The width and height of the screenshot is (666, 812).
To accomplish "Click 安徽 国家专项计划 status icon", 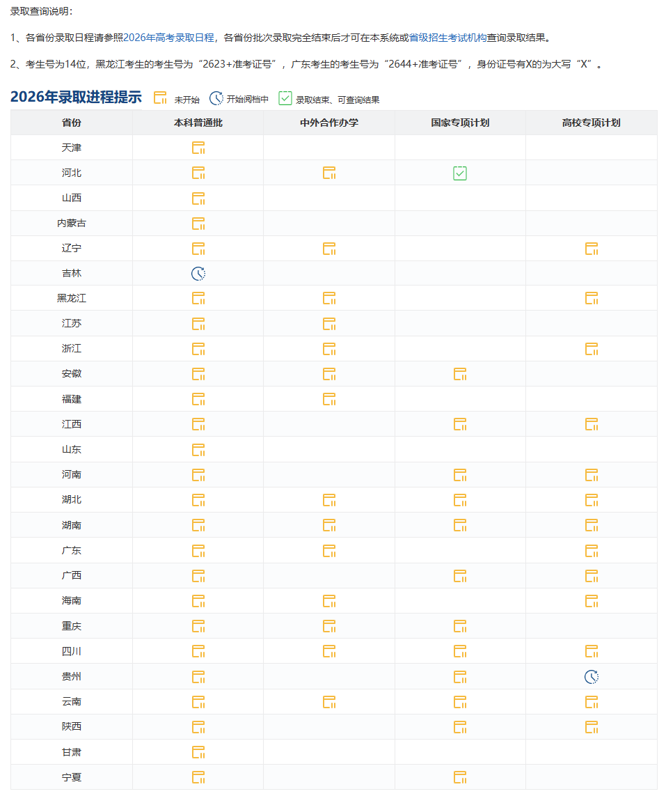I will pyautogui.click(x=460, y=374).
